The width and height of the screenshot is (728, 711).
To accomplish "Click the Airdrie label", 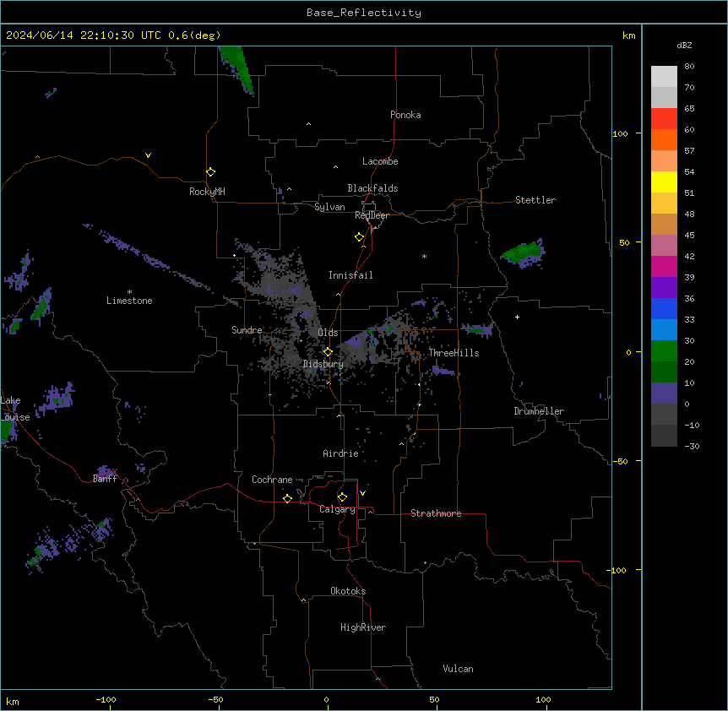I will (x=341, y=453).
